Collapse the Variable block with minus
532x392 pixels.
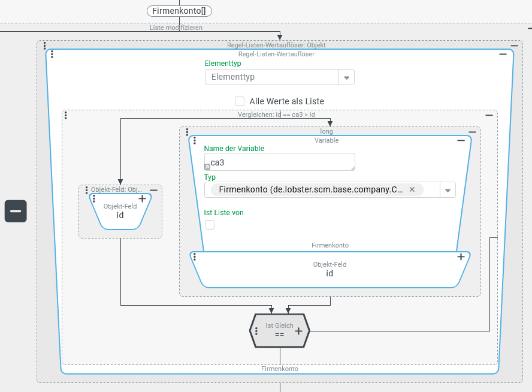461,140
